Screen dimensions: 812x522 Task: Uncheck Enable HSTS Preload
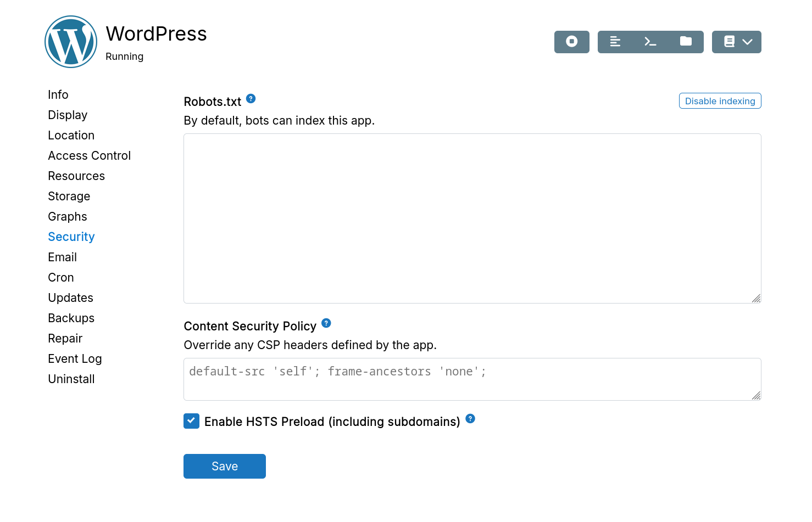(191, 421)
